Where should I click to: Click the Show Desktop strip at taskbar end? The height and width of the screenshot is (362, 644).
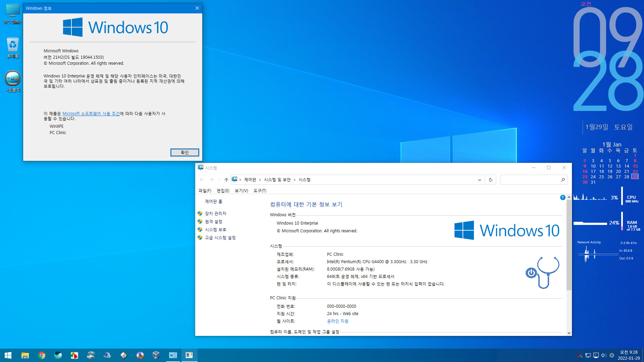tap(643, 355)
